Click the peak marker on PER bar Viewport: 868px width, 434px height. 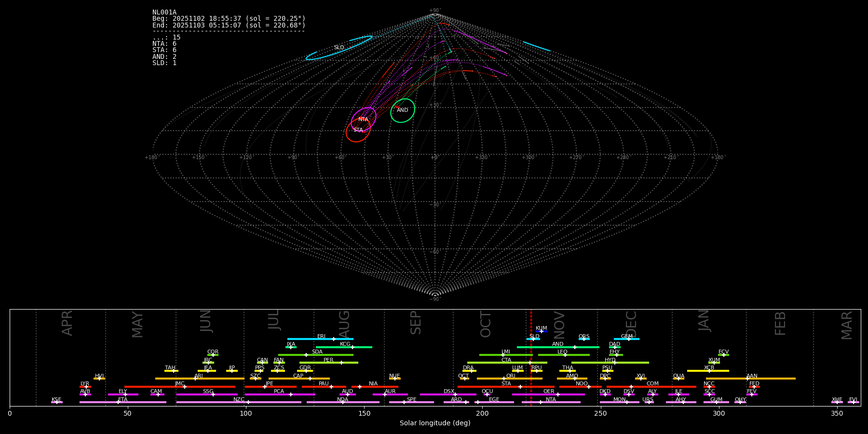[x=341, y=363]
